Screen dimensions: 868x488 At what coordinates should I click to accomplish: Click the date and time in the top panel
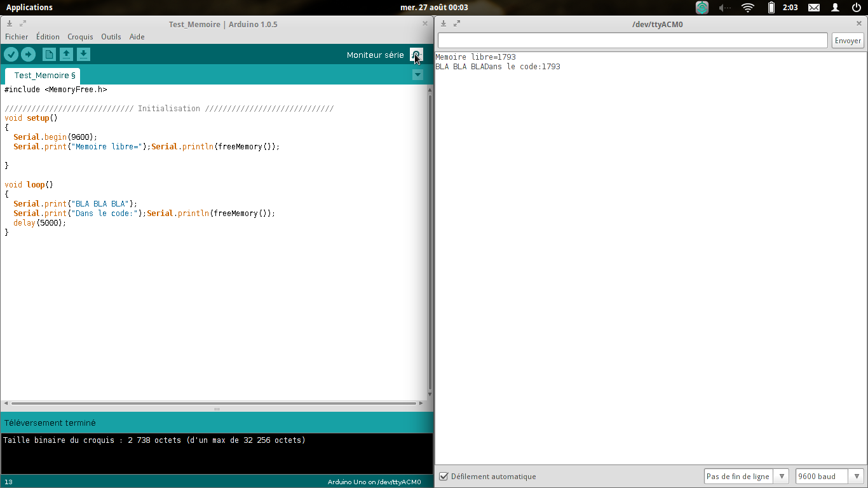[434, 8]
